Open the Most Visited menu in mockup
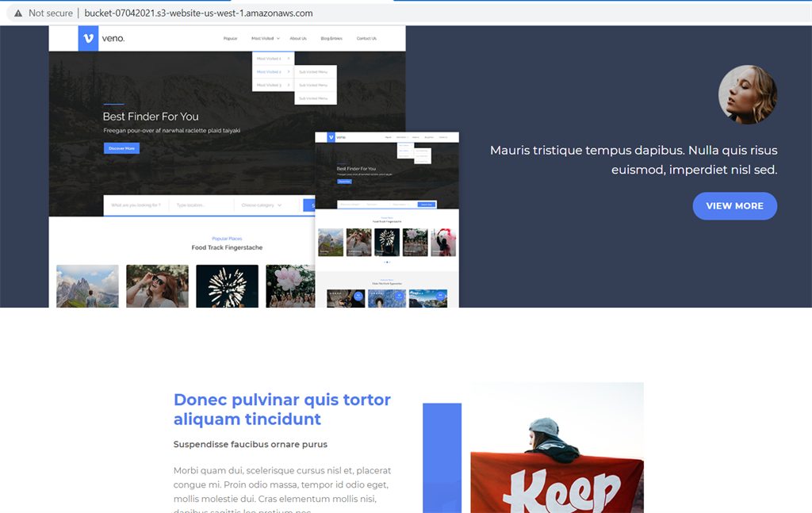812x513 pixels. click(265, 38)
